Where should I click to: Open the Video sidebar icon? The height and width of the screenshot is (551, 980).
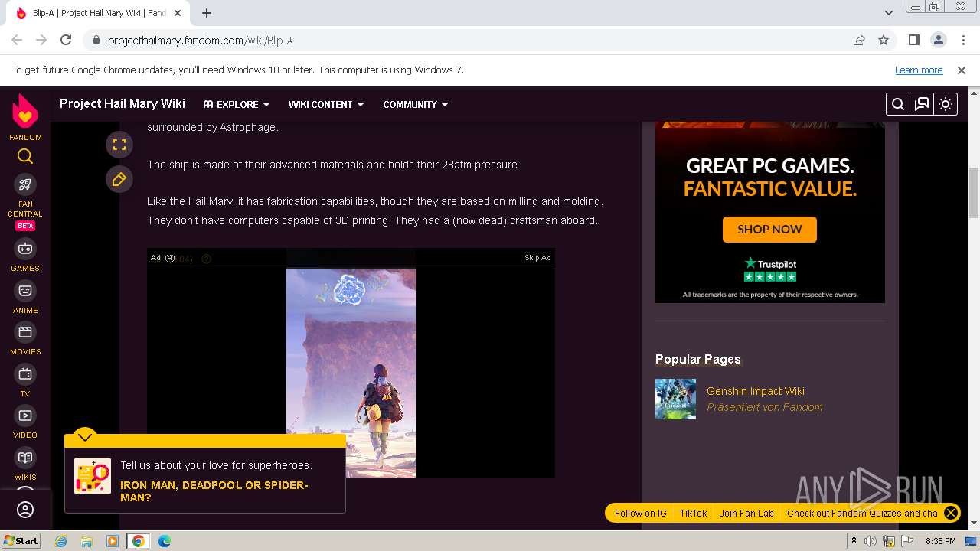[x=25, y=416]
